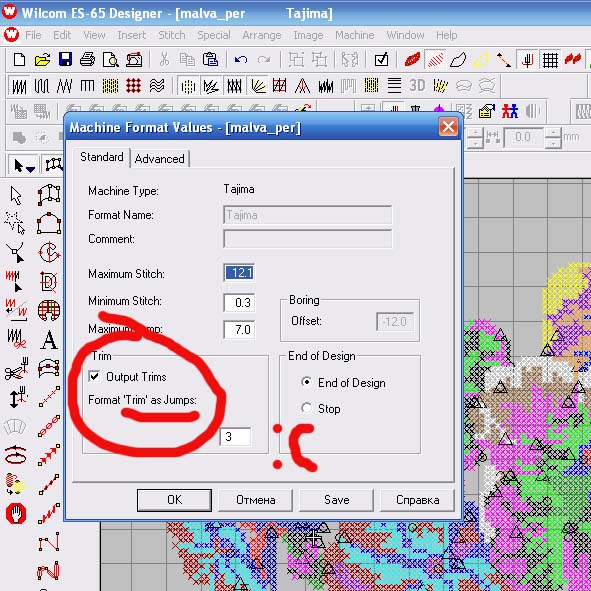Select the Lettering A tool

(49, 340)
